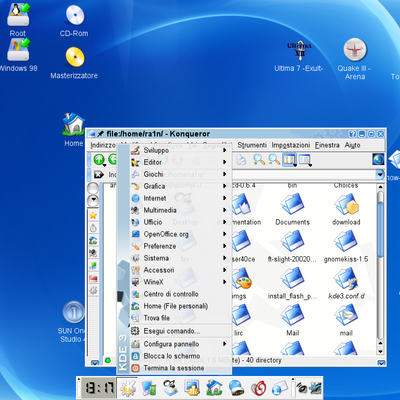Open the Documents folder in Konqueror
The height and width of the screenshot is (400, 400).
(292, 209)
